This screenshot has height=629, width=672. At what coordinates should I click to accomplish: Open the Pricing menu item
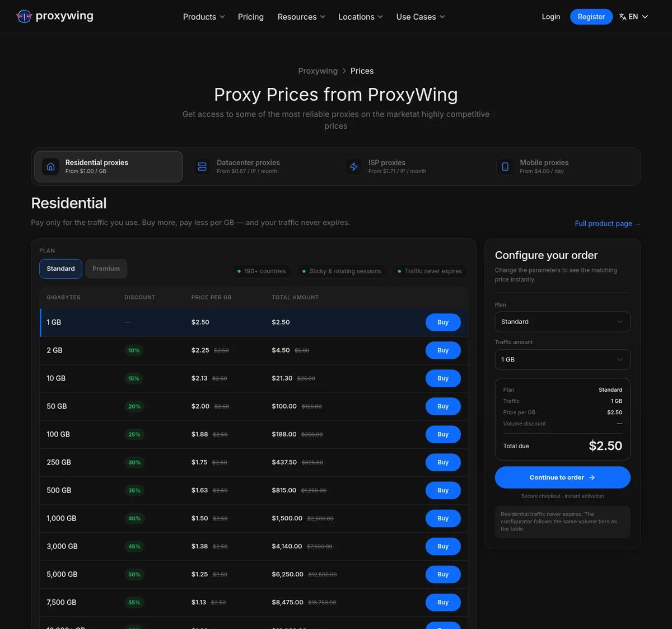[251, 17]
